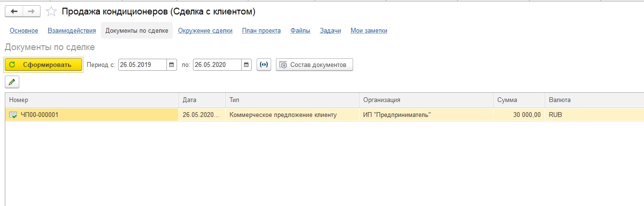Image resolution: width=644 pixels, height=206 pixels.
Task: Open Мои заметки tab
Action: (369, 31)
